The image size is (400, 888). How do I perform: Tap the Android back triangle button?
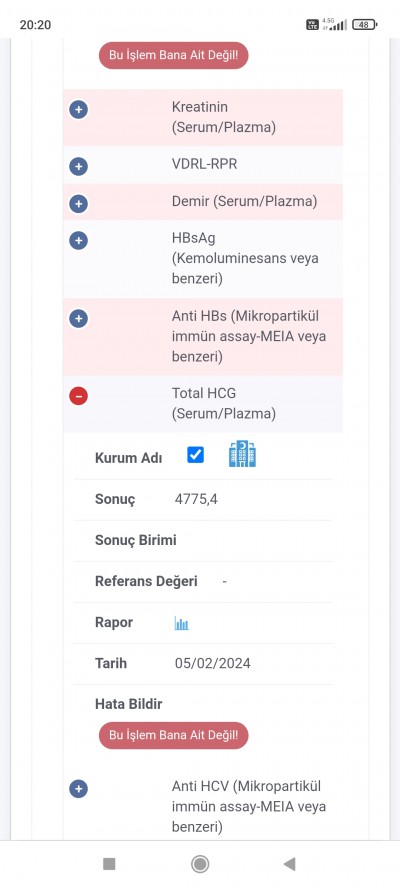[x=289, y=864]
